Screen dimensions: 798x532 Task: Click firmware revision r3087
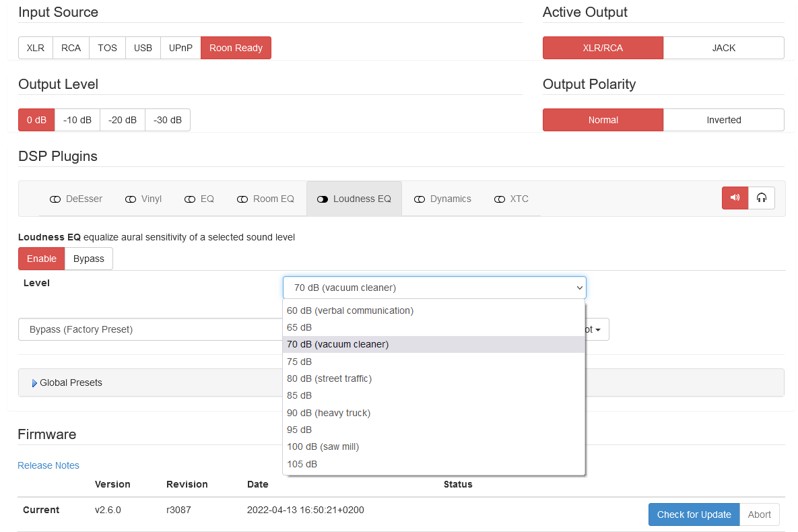178,510
